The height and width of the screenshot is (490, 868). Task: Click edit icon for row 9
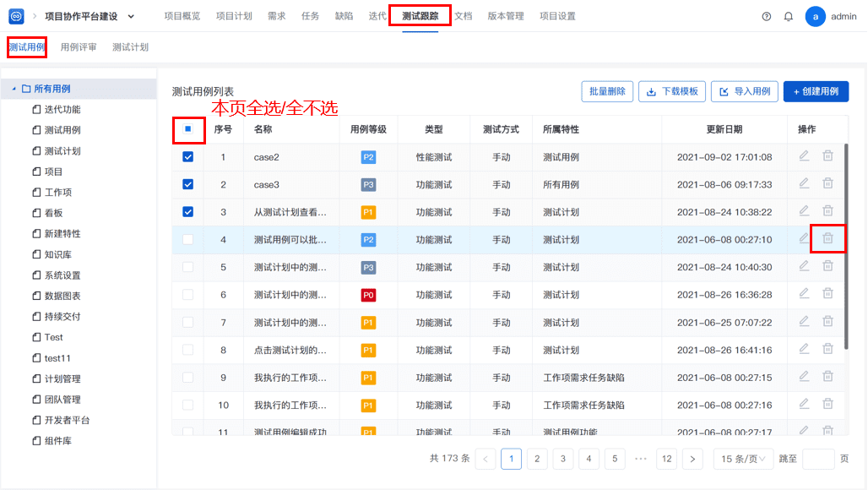pos(804,377)
